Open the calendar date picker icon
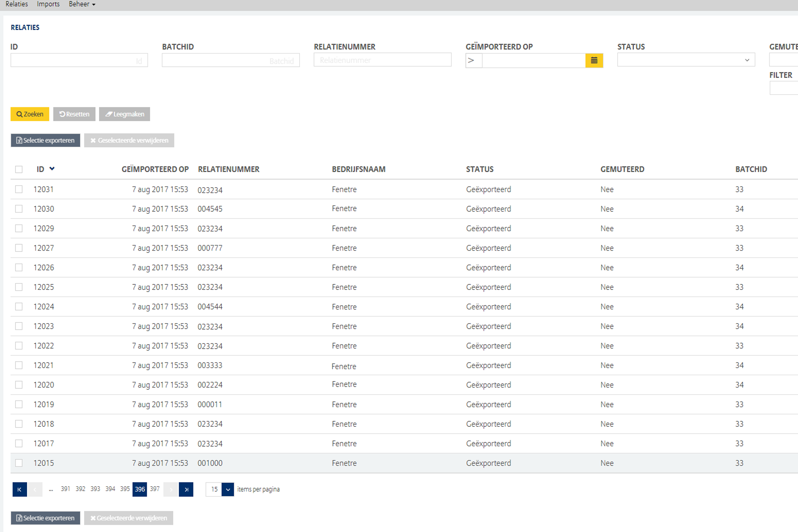This screenshot has height=532, width=798. pyautogui.click(x=594, y=60)
